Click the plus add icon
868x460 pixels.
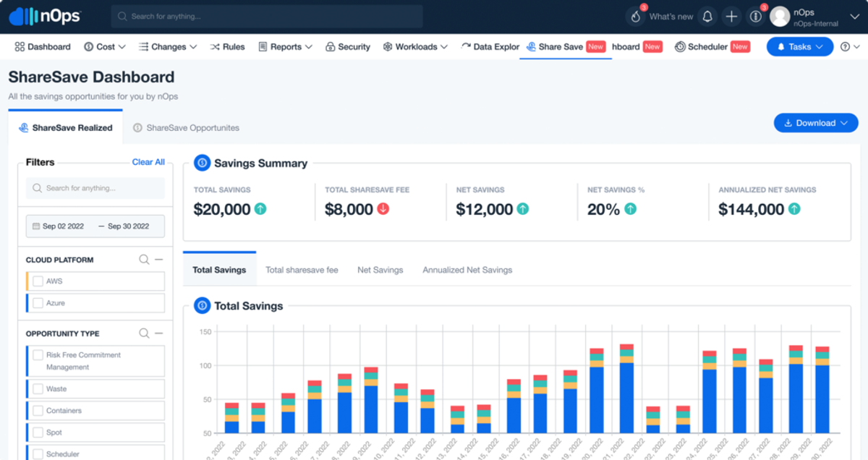coord(731,17)
